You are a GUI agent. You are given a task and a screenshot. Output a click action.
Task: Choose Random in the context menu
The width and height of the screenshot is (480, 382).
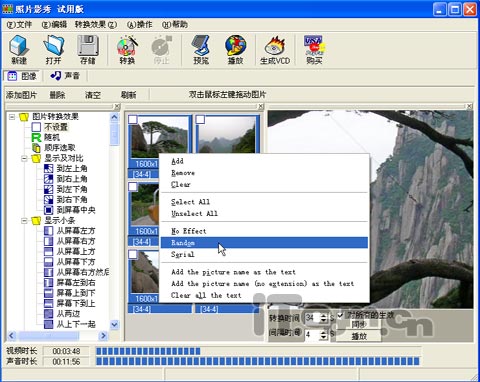click(264, 243)
